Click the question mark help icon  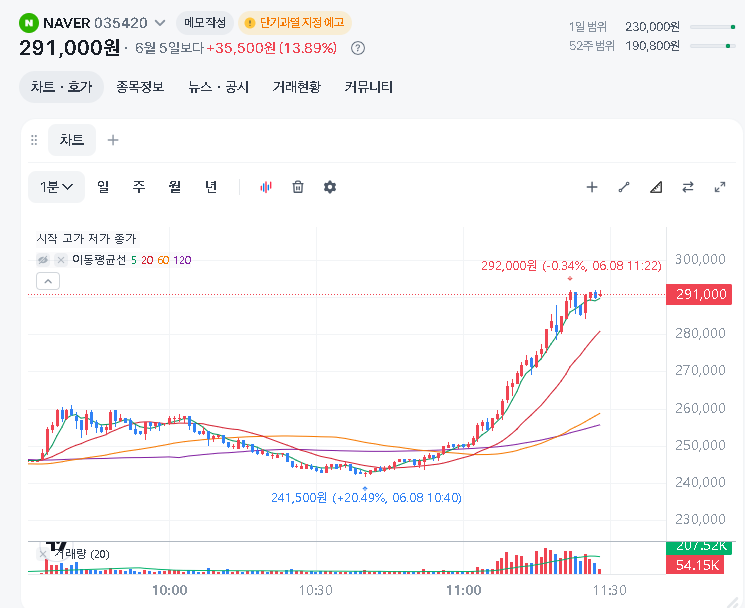pos(358,48)
